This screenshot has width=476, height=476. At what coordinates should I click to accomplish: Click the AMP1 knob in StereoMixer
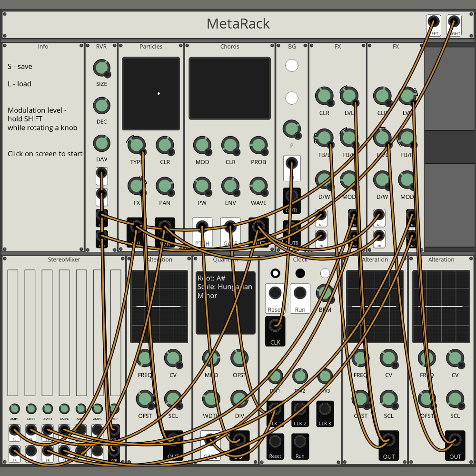(x=14, y=408)
